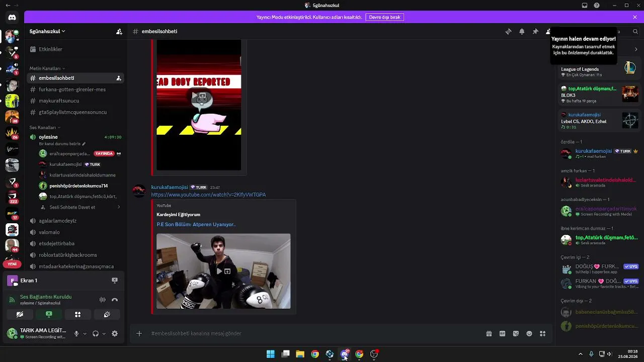Add attachment with plus icon
Screen dimensions: 644x362
(139, 333)
